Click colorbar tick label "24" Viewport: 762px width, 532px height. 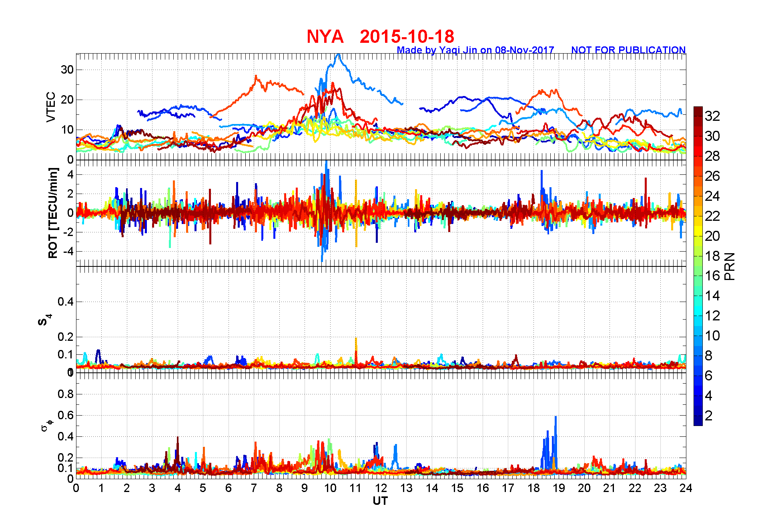tap(712, 196)
